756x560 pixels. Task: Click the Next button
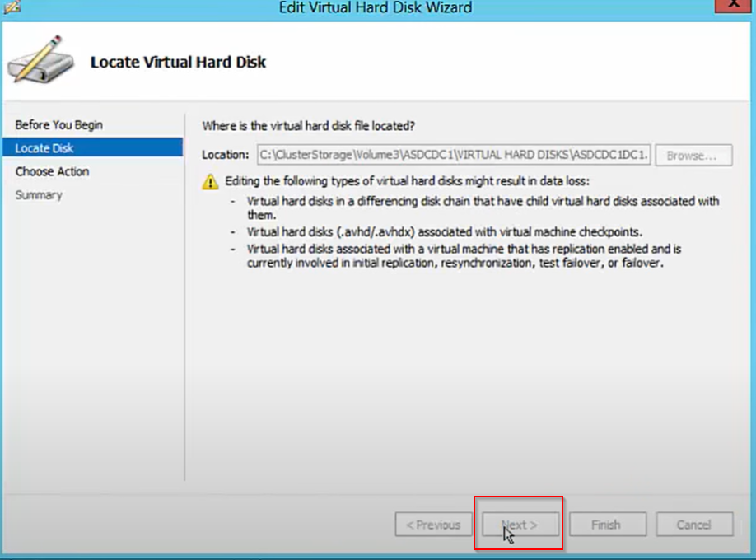click(x=520, y=525)
